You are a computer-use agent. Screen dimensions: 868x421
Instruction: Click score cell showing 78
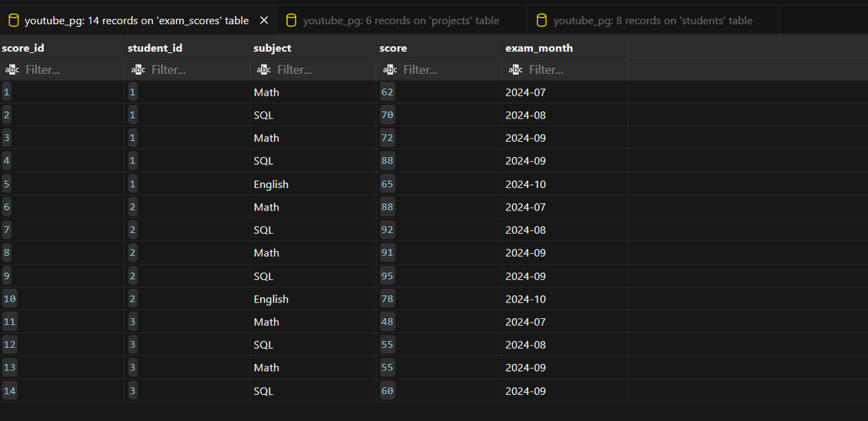click(x=439, y=299)
